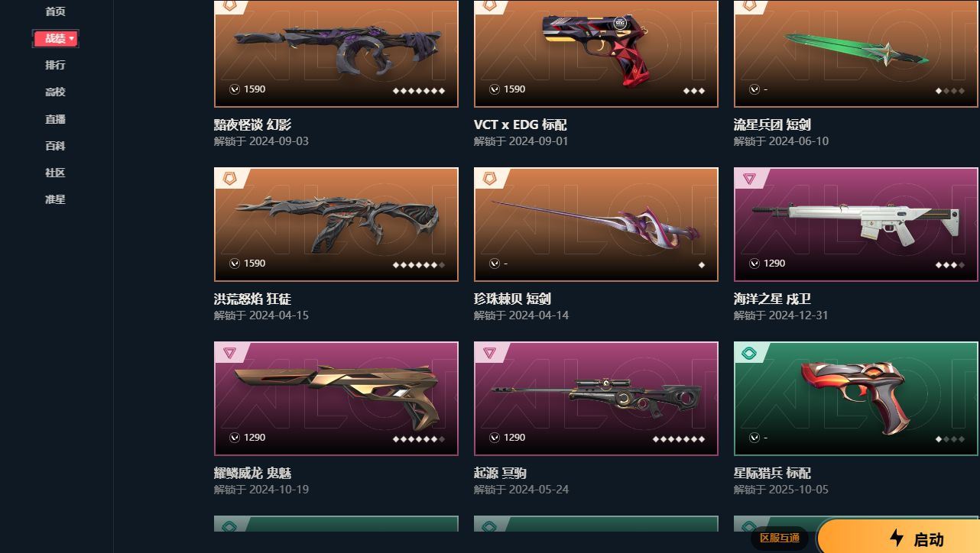The width and height of the screenshot is (980, 553).
Task: Click the 区服互通 button
Action: (780, 538)
